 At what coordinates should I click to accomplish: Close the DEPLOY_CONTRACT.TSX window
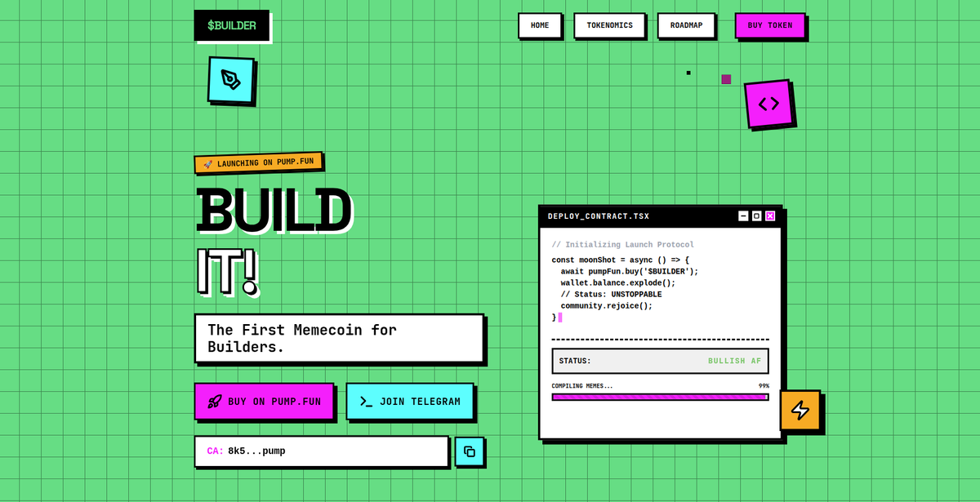pos(770,216)
